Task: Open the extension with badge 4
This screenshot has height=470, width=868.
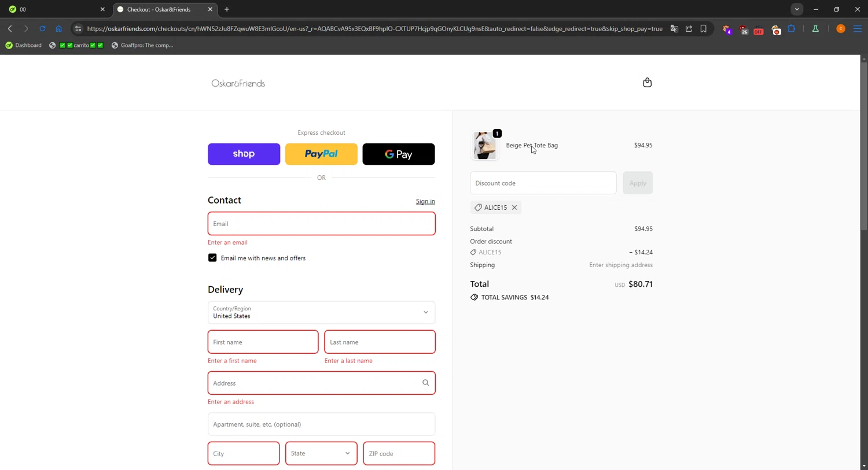Action: pos(727,29)
